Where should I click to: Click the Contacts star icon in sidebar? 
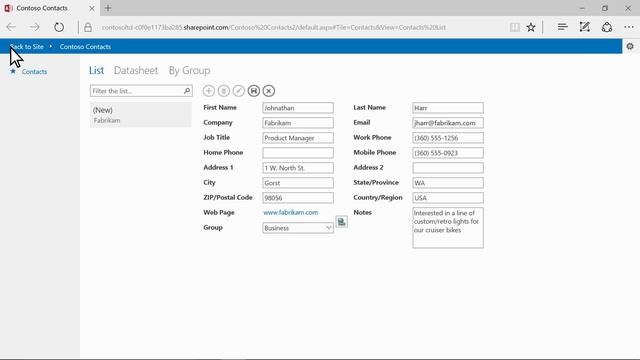[x=13, y=71]
